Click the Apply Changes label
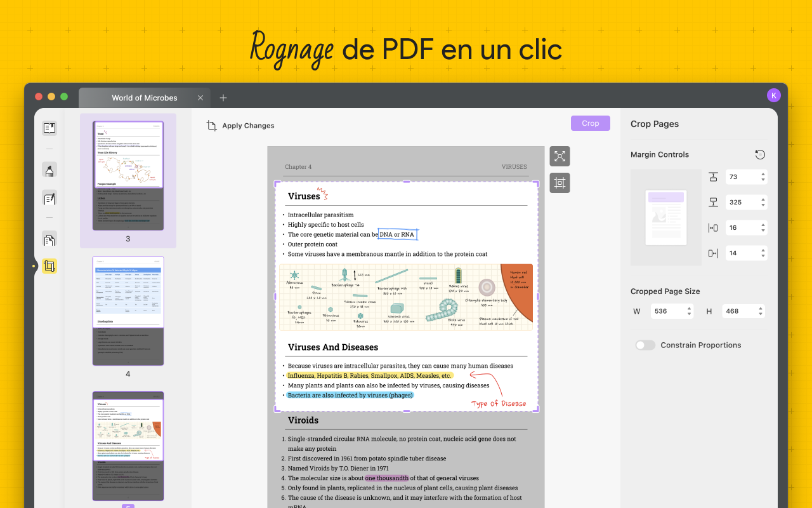The height and width of the screenshot is (508, 812). click(x=247, y=125)
